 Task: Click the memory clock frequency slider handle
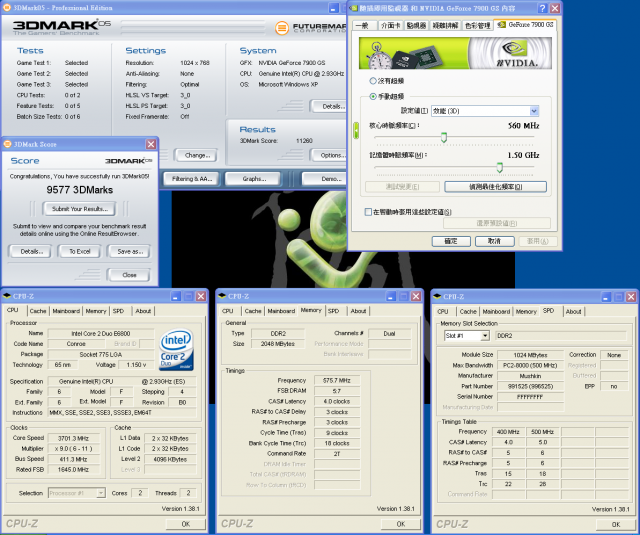499,167
